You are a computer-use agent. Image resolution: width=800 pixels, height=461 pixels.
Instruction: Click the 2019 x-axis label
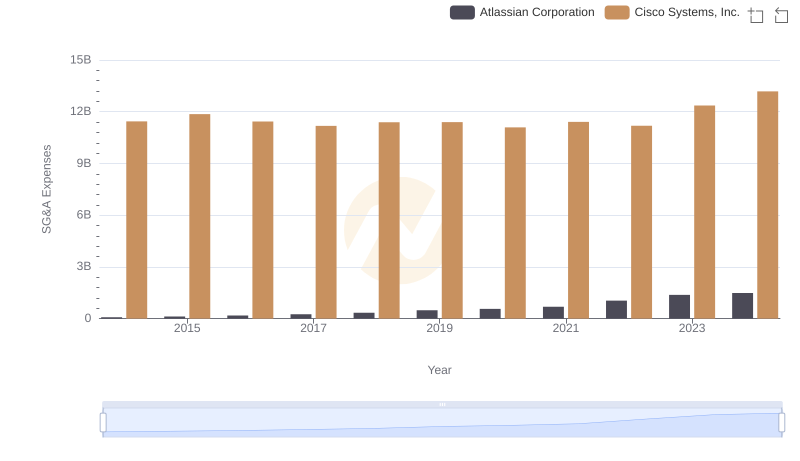click(x=439, y=328)
